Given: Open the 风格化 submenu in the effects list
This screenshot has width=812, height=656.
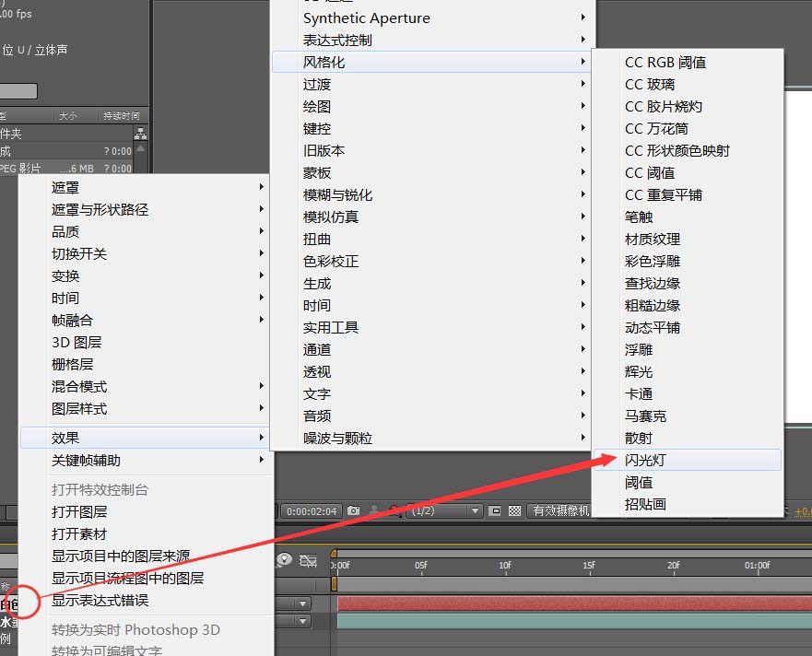Looking at the screenshot, I should tap(322, 62).
